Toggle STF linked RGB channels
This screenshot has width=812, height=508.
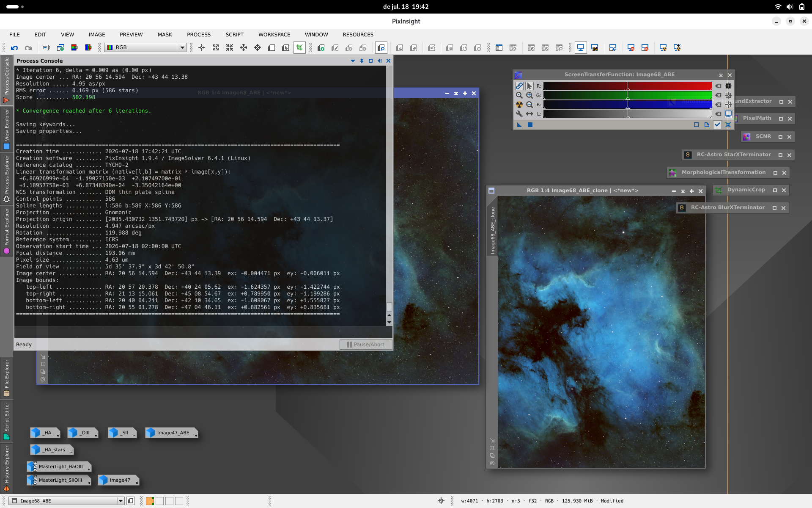pos(519,86)
